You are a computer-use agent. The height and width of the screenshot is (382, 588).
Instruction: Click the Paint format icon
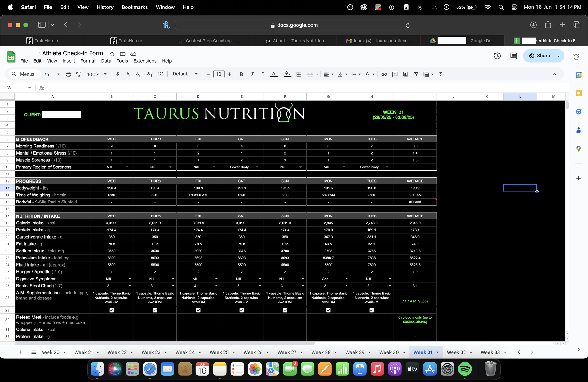(x=79, y=74)
